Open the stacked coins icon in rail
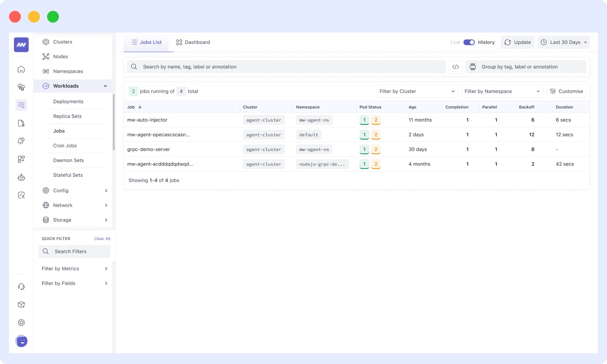Screen dimensions: 607x364 tap(21, 87)
